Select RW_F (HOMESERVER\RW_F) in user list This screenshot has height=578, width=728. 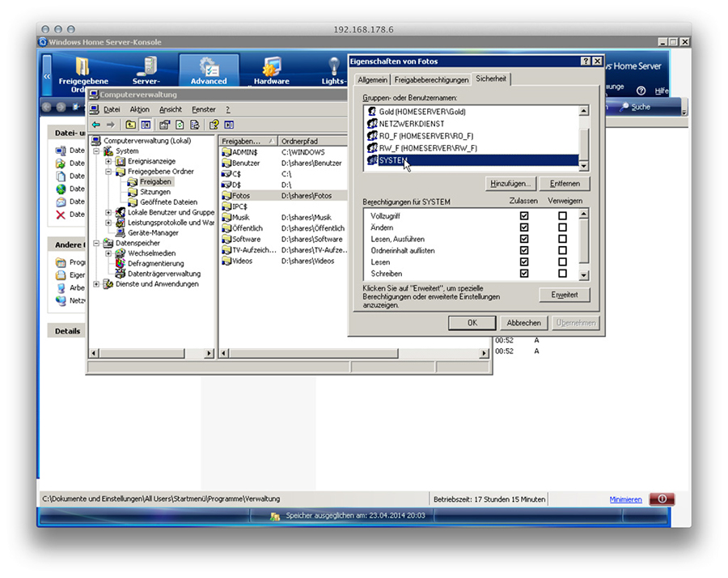click(x=472, y=148)
